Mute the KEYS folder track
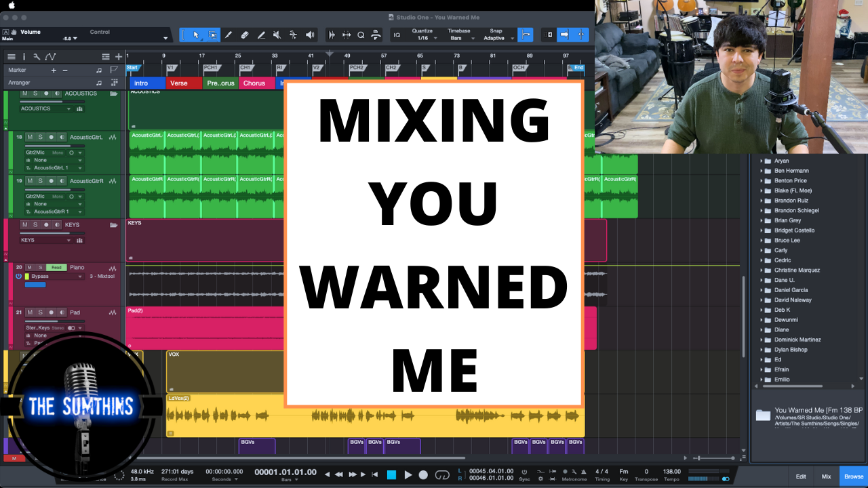Viewport: 868px width, 488px height. click(x=24, y=225)
